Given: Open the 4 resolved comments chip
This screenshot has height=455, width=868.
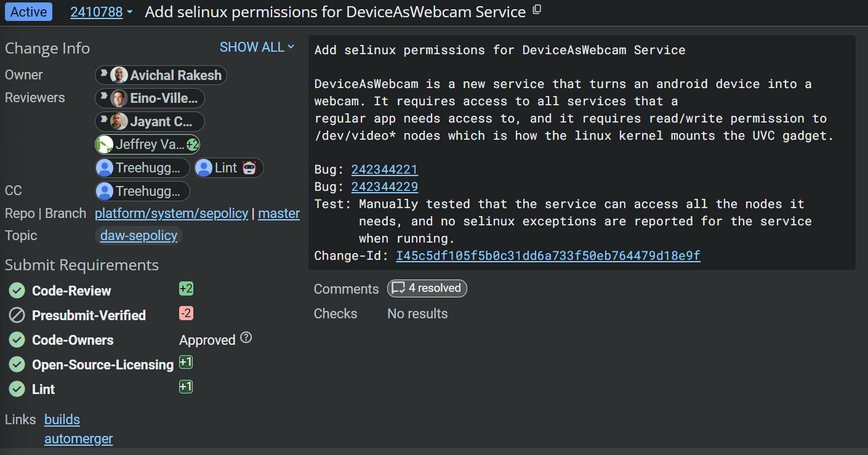Looking at the screenshot, I should click(427, 288).
